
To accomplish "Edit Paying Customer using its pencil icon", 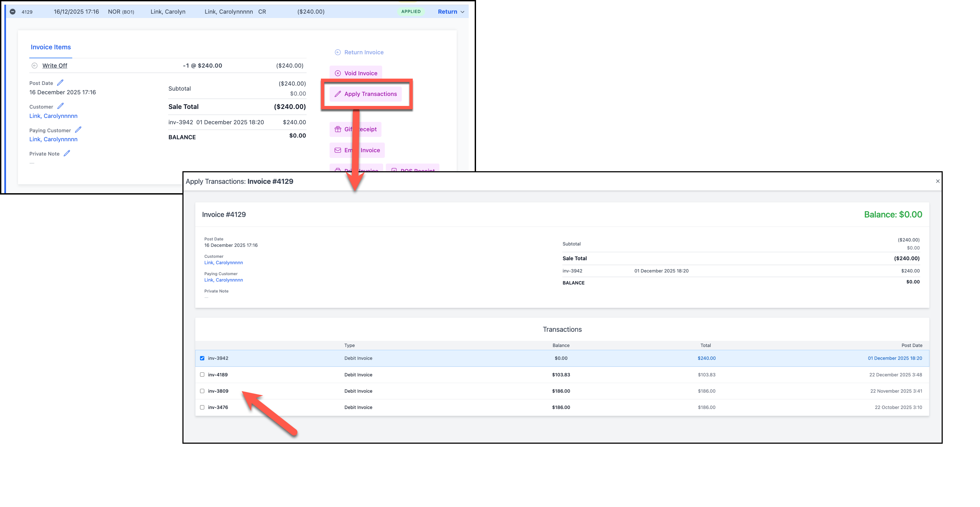I will [x=78, y=130].
